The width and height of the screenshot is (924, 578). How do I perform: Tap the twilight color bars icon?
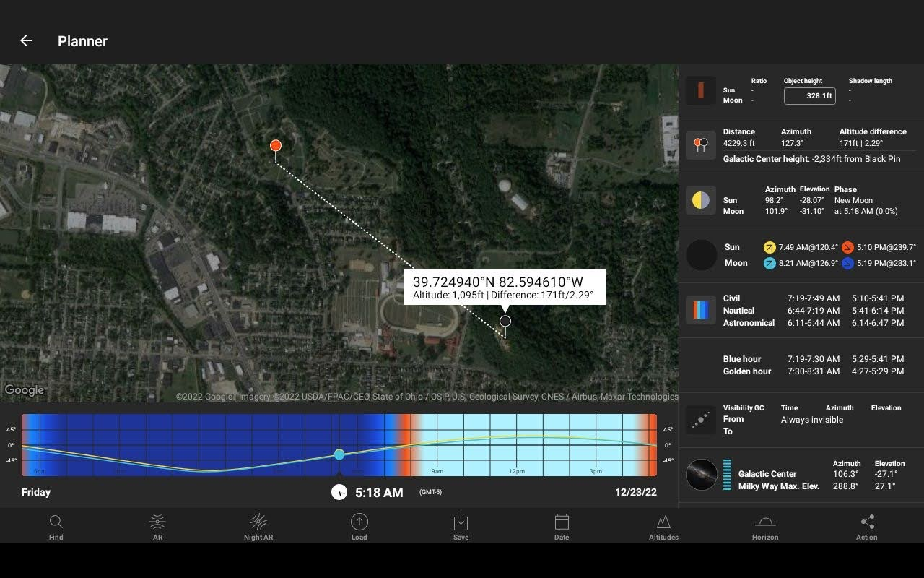pyautogui.click(x=700, y=310)
